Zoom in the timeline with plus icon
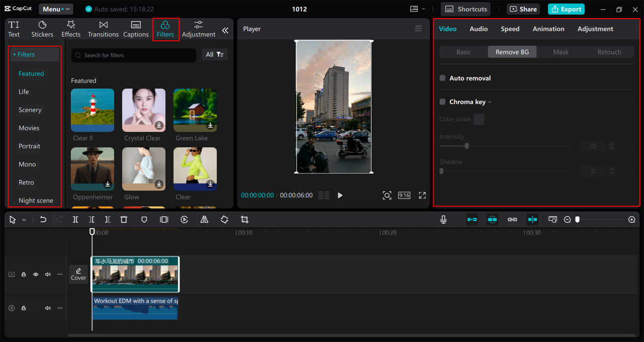Viewport: 644px width, 342px height. pyautogui.click(x=632, y=220)
